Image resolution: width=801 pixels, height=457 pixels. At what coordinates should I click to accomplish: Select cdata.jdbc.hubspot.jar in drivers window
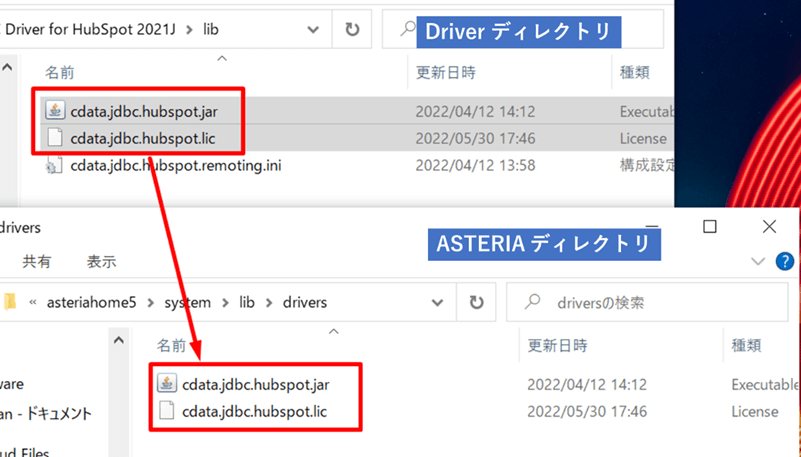pyautogui.click(x=255, y=384)
